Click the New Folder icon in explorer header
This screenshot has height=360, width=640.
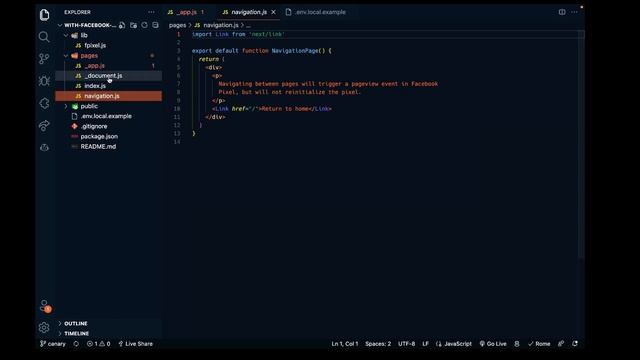(133, 25)
